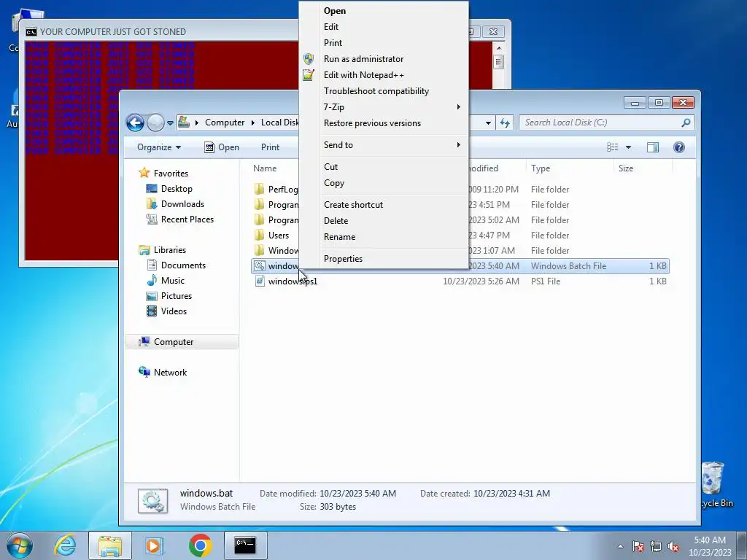Screen dimensions: 747x560
Task: Toggle the preview pane
Action: point(653,147)
